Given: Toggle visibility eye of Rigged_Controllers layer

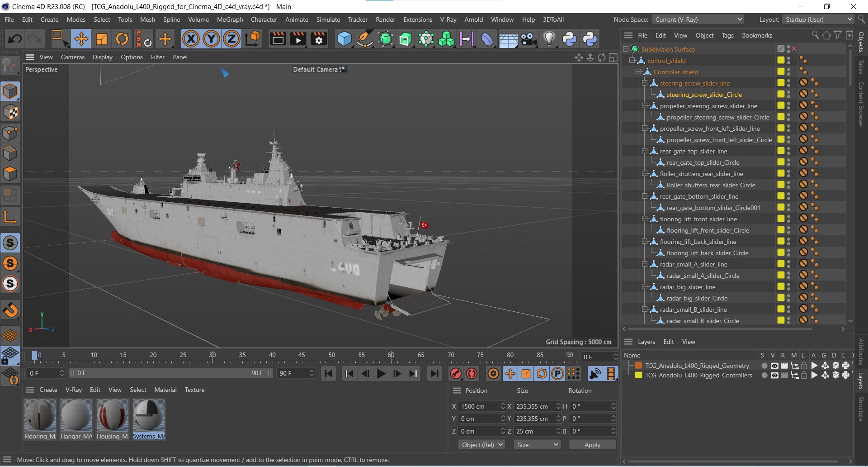Looking at the screenshot, I should 774,375.
